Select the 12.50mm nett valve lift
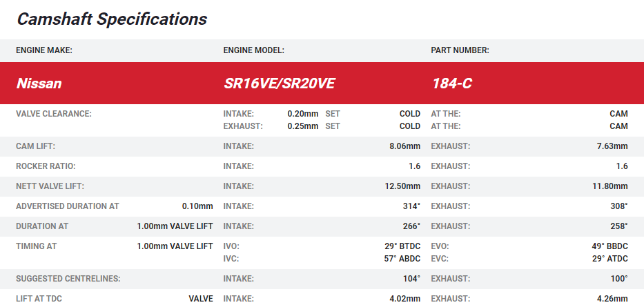The height and width of the screenshot is (305, 644). tap(402, 186)
